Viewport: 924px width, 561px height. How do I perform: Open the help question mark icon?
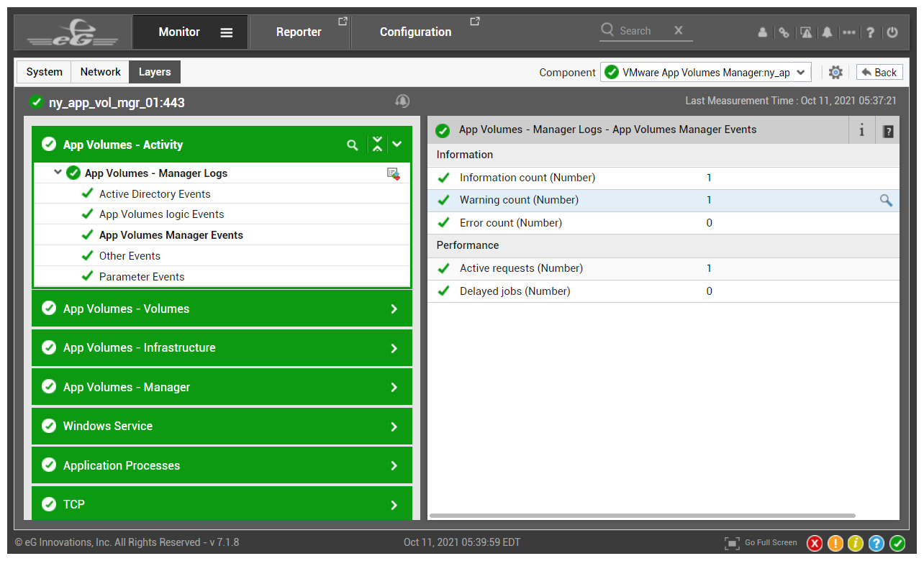871,32
